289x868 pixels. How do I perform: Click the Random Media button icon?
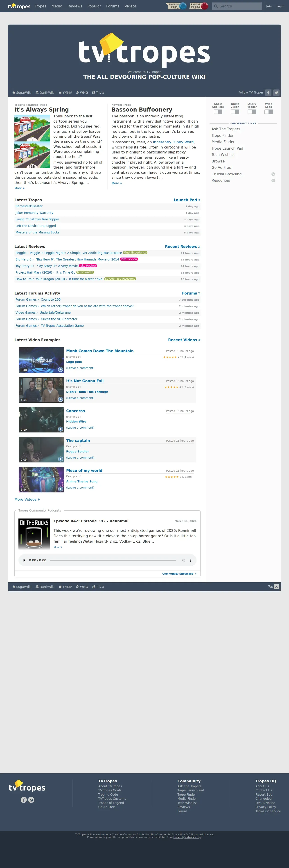(199, 6)
